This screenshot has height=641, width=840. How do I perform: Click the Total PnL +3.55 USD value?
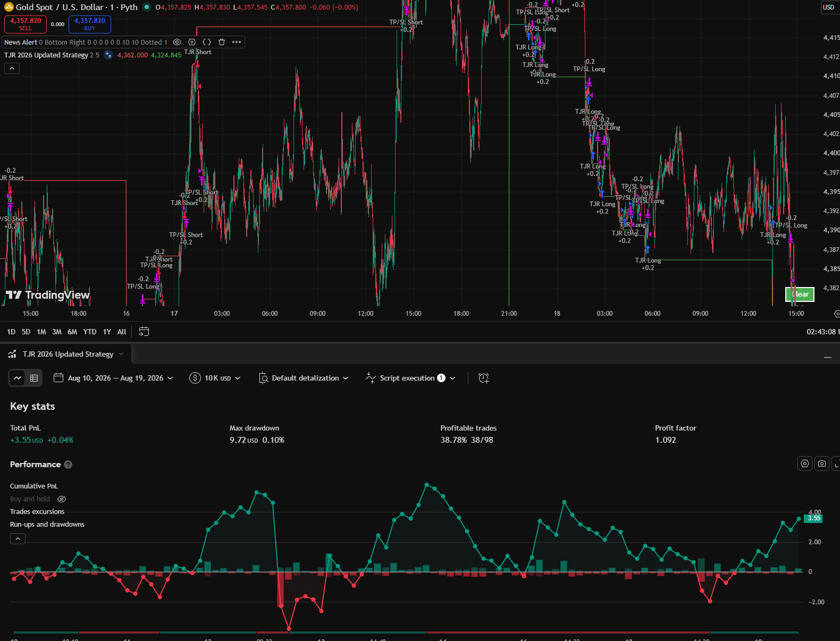click(27, 440)
